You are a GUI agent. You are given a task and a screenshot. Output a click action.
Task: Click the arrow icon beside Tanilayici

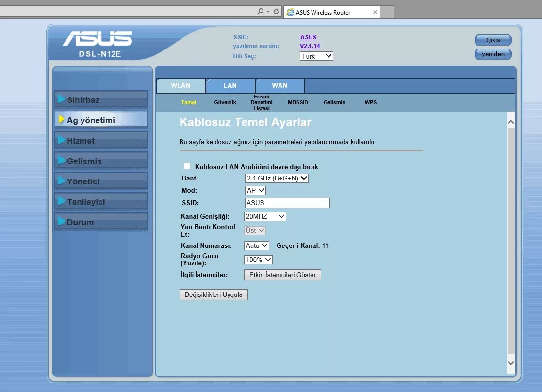pyautogui.click(x=61, y=201)
